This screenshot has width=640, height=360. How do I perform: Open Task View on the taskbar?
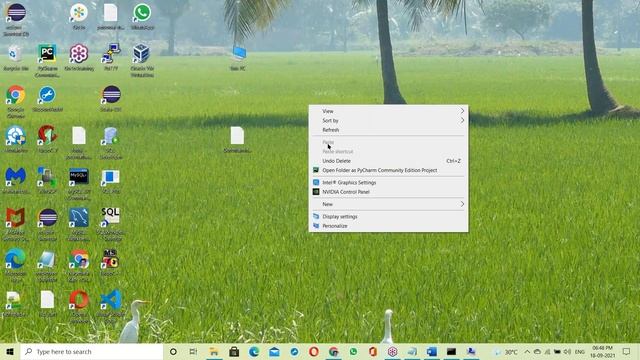tap(193, 351)
